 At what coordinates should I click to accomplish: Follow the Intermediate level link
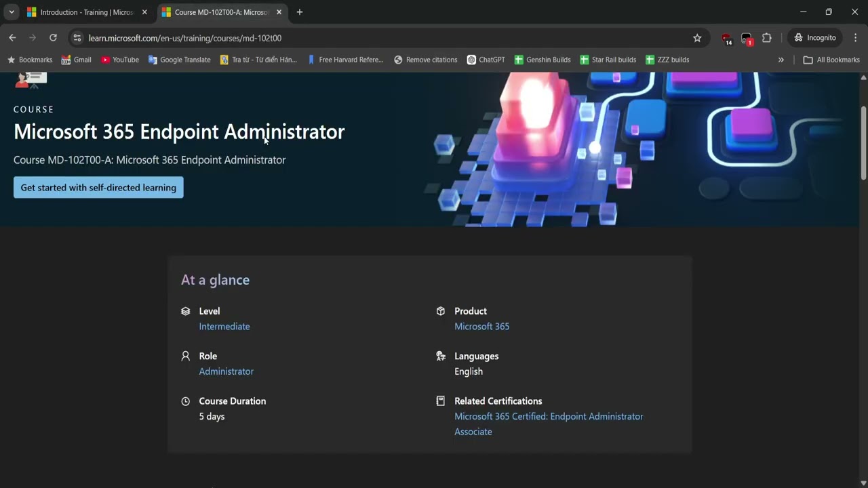(224, 327)
